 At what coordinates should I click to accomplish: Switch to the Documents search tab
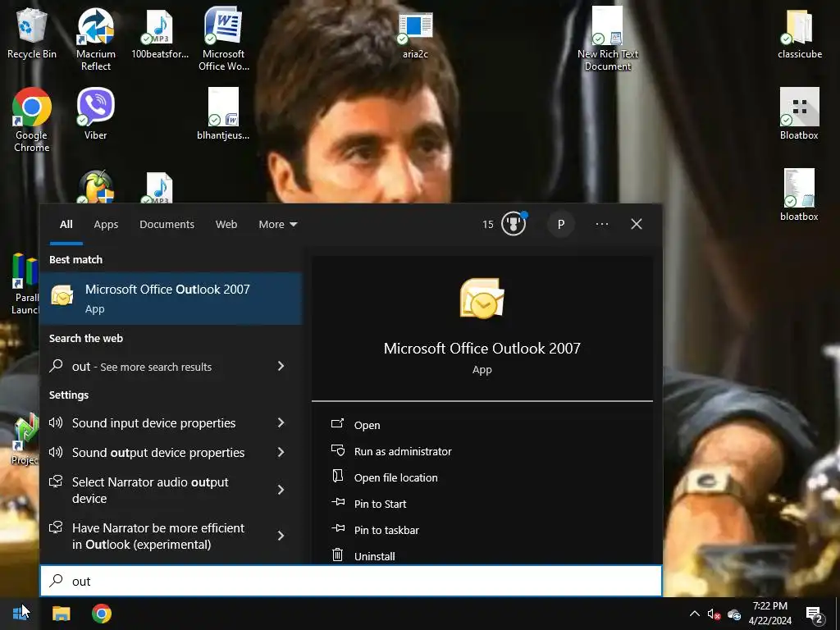[x=167, y=225]
